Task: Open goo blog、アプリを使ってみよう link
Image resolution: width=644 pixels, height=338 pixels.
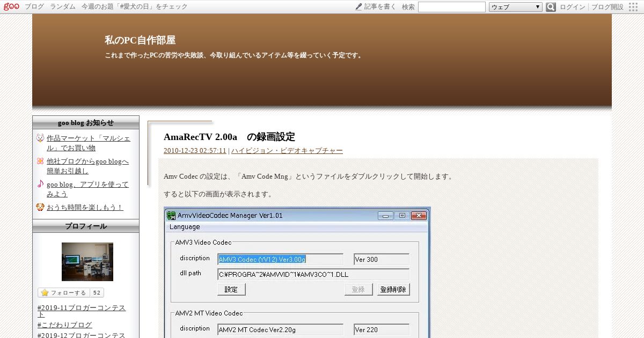Action: 88,189
